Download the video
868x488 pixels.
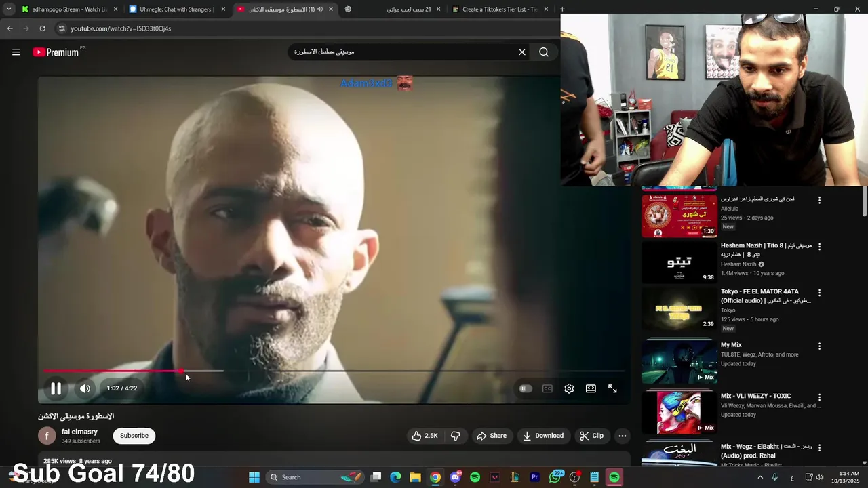(543, 436)
